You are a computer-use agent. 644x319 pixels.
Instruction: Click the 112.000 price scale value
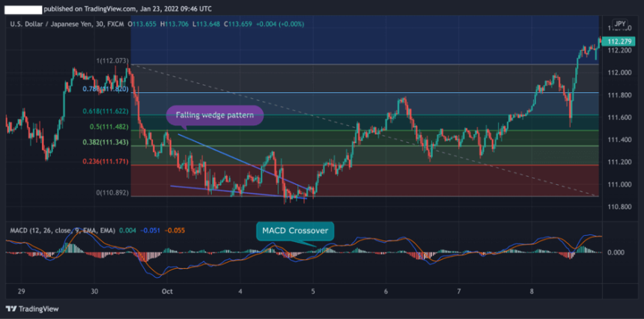[x=618, y=73]
